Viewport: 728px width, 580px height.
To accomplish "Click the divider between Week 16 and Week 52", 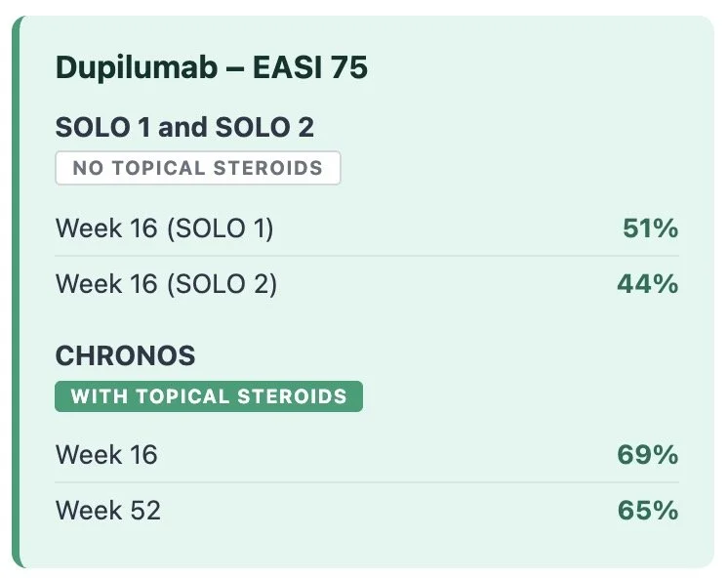I will tap(367, 482).
